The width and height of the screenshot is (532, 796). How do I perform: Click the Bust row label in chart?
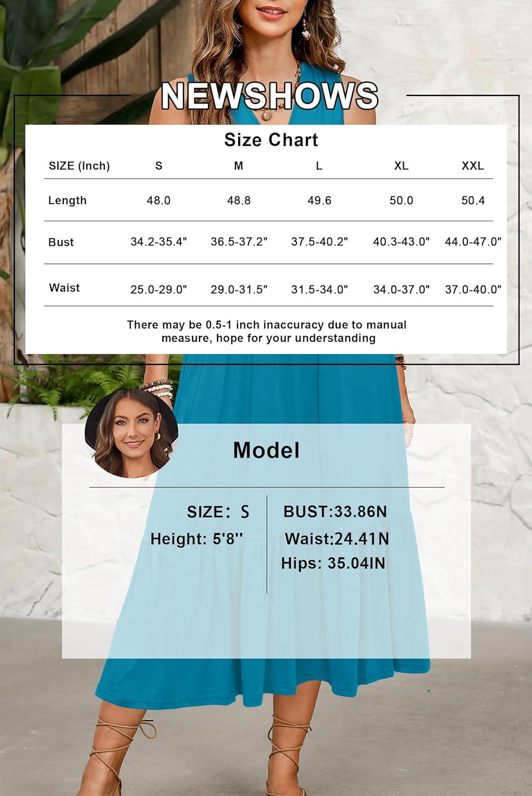(61, 243)
